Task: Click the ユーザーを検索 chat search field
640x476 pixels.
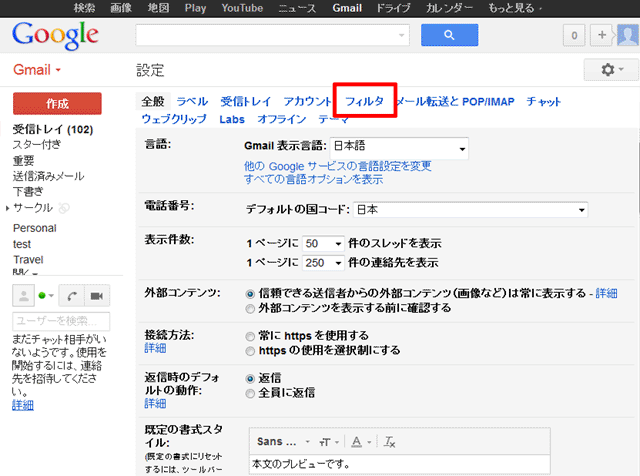Action: pyautogui.click(x=59, y=320)
